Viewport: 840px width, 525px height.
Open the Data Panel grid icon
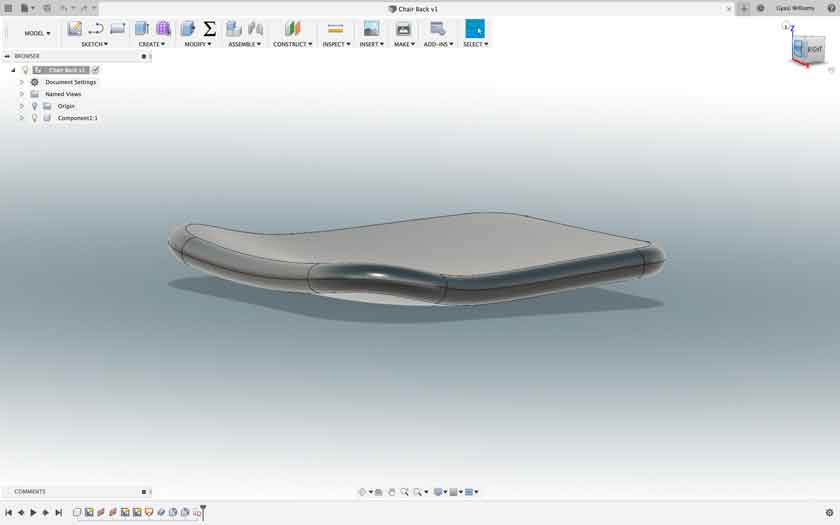(8, 9)
